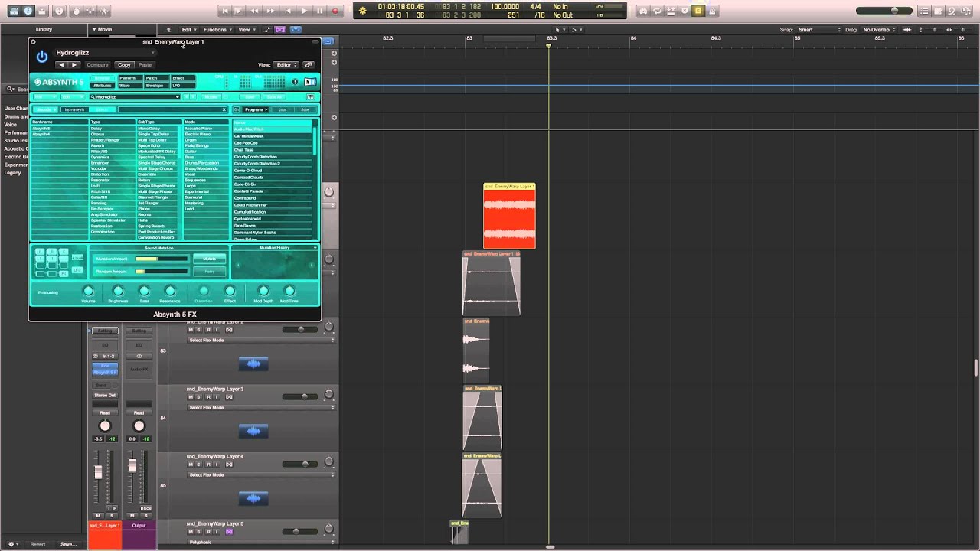The width and height of the screenshot is (980, 551).
Task: Adjust the Mutation Amount slider
Action: coord(161,259)
